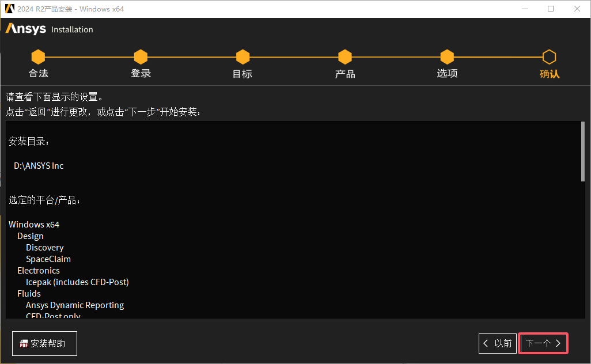591x364 pixels.
Task: Click the 确认 step hexagon icon
Action: click(x=549, y=56)
